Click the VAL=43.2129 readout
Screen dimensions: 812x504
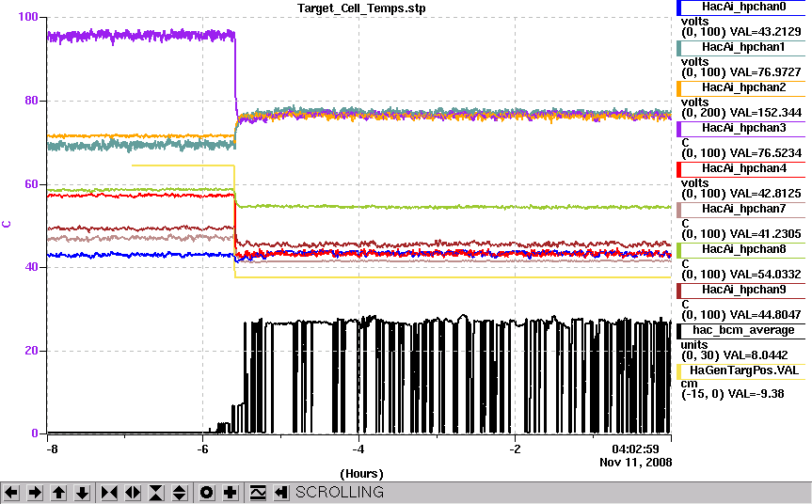point(764,32)
